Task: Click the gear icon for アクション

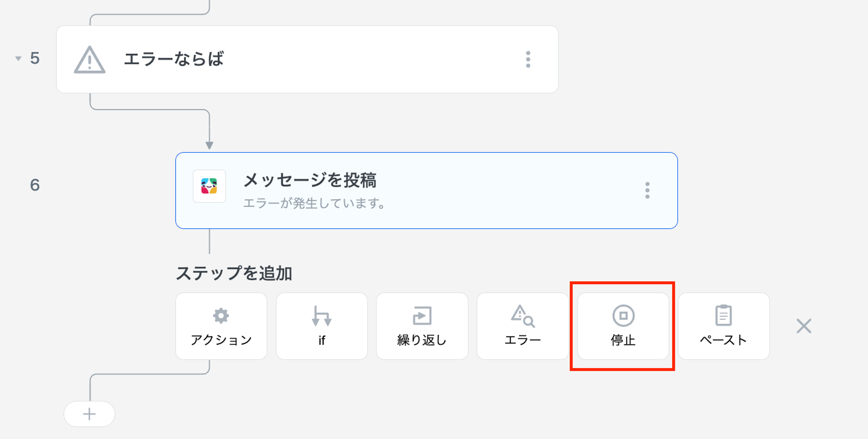Action: 221,316
